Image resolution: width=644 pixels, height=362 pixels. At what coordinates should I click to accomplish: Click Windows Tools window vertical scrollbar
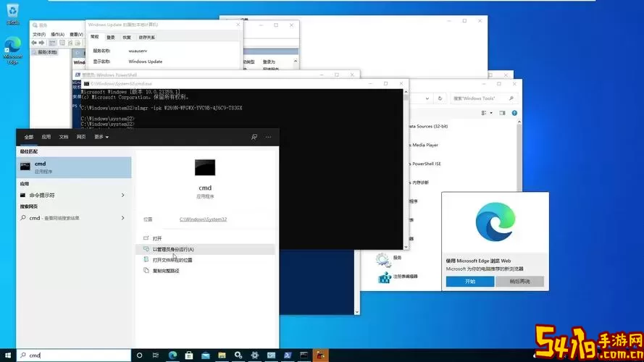519,156
